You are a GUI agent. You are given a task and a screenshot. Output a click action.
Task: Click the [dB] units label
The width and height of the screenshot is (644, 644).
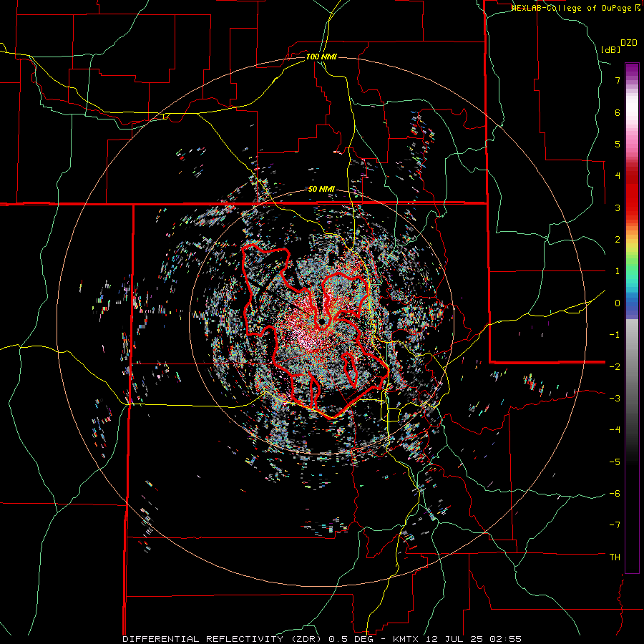pyautogui.click(x=611, y=50)
